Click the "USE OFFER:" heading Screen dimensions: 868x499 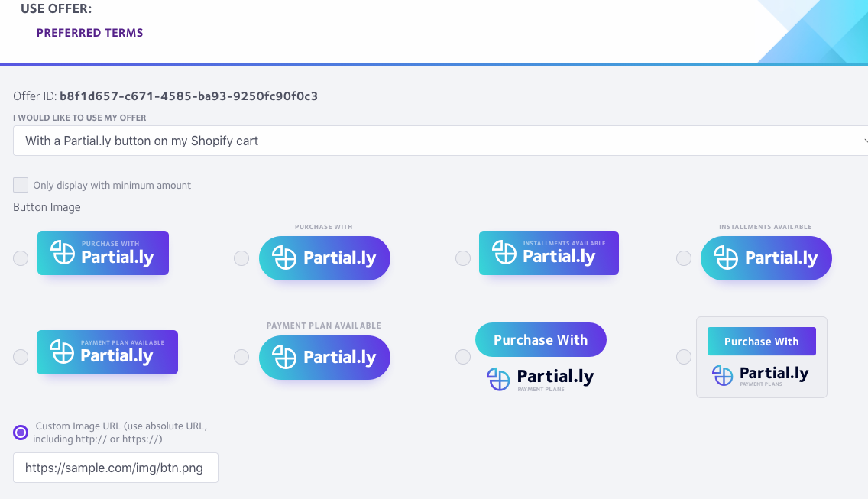click(57, 9)
